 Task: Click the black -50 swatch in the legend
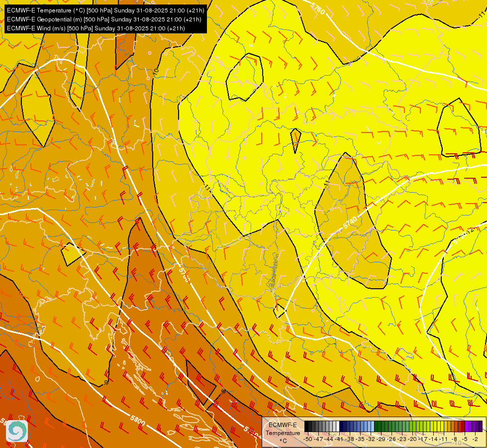(x=306, y=426)
